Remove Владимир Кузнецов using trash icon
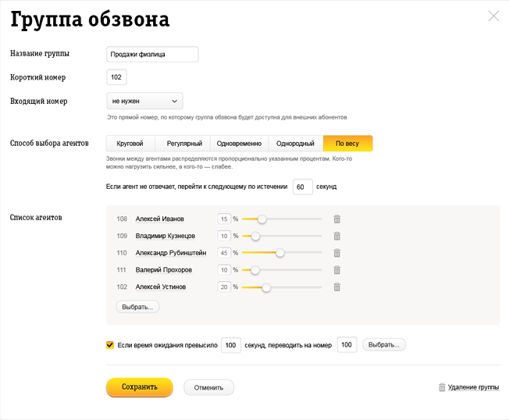This screenshot has width=509, height=420. (x=337, y=236)
